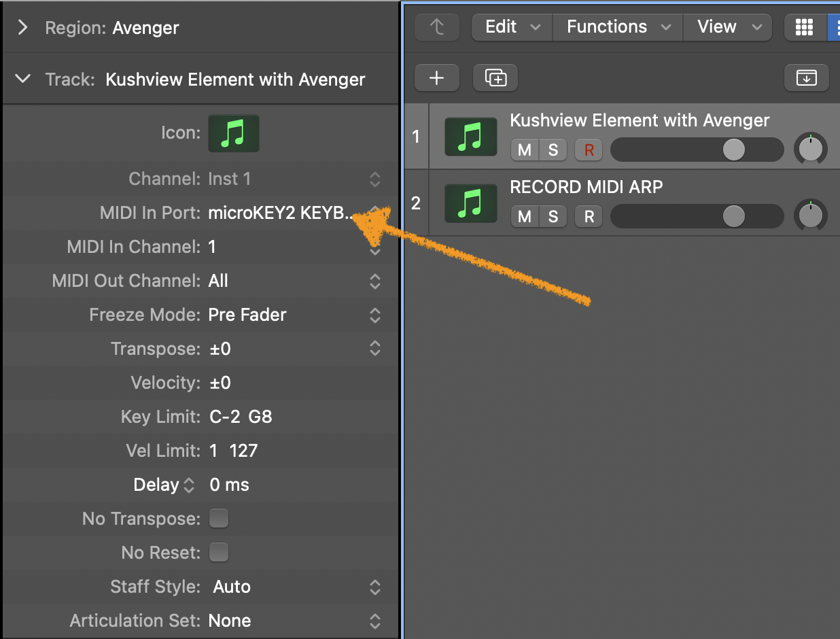This screenshot has width=840, height=639.
Task: Disable record on Kushview Element with Avenger track
Action: click(x=589, y=150)
